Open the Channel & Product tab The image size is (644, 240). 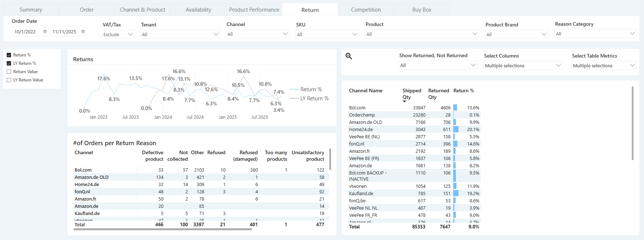click(x=142, y=10)
